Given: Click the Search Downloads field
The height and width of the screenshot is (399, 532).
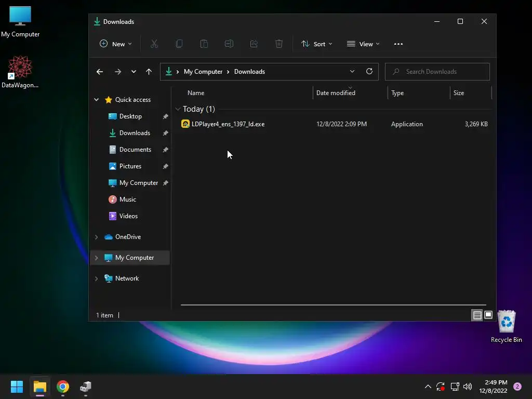Looking at the screenshot, I should (x=437, y=72).
